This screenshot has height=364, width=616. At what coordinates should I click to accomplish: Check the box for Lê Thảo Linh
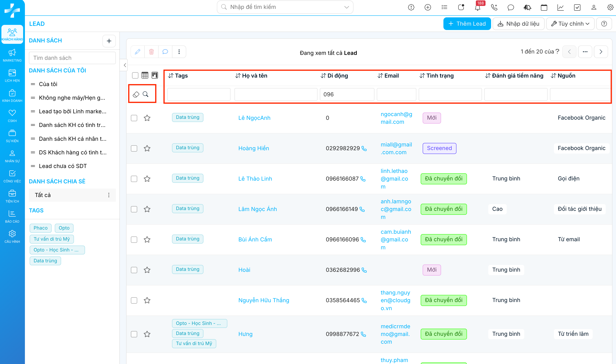click(134, 179)
